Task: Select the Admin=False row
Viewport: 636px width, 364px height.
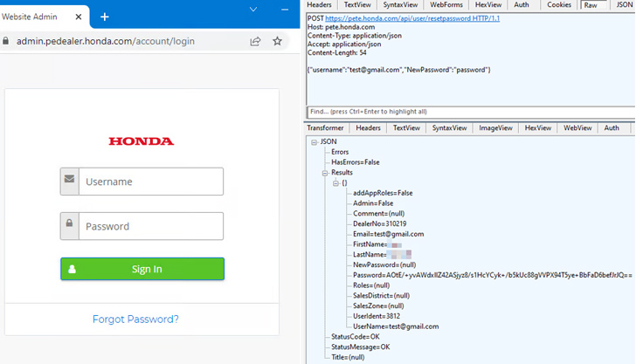Action: 373,203
